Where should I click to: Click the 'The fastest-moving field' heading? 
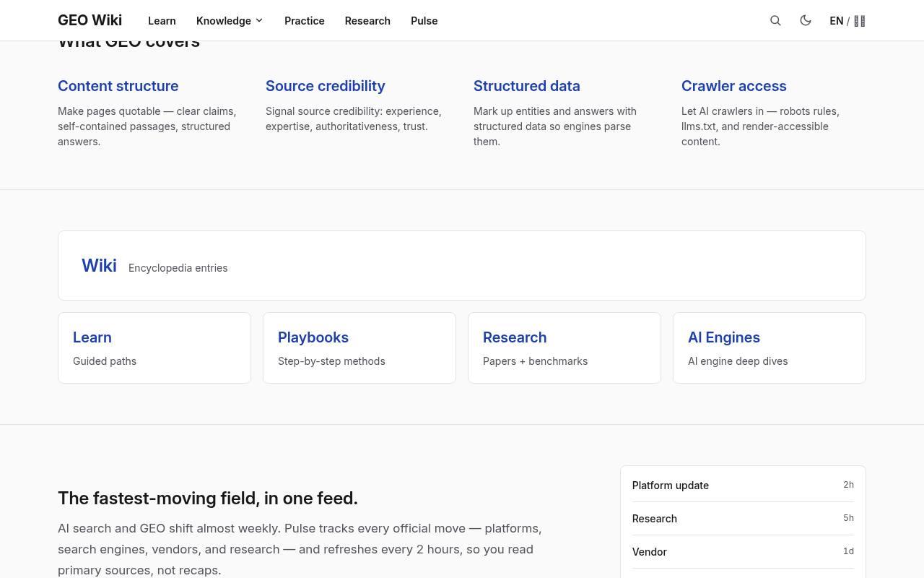[x=208, y=498]
